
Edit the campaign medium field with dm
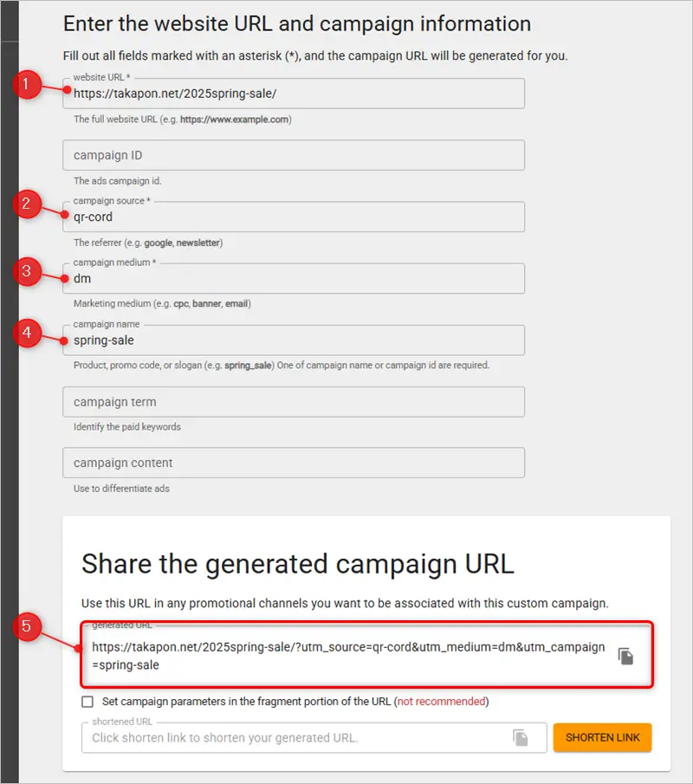[295, 279]
